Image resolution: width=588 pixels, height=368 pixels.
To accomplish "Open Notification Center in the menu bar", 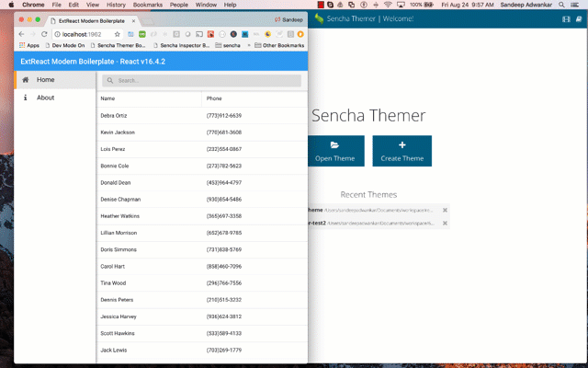I will click(574, 5).
